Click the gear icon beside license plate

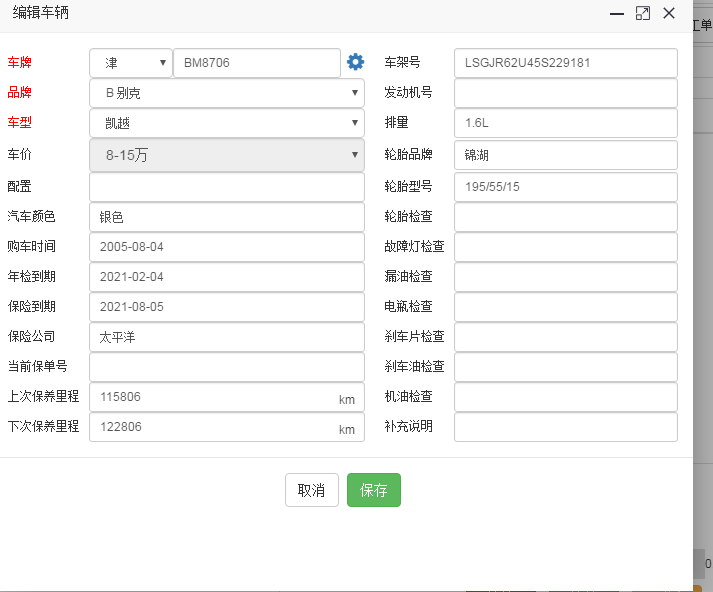(x=355, y=62)
